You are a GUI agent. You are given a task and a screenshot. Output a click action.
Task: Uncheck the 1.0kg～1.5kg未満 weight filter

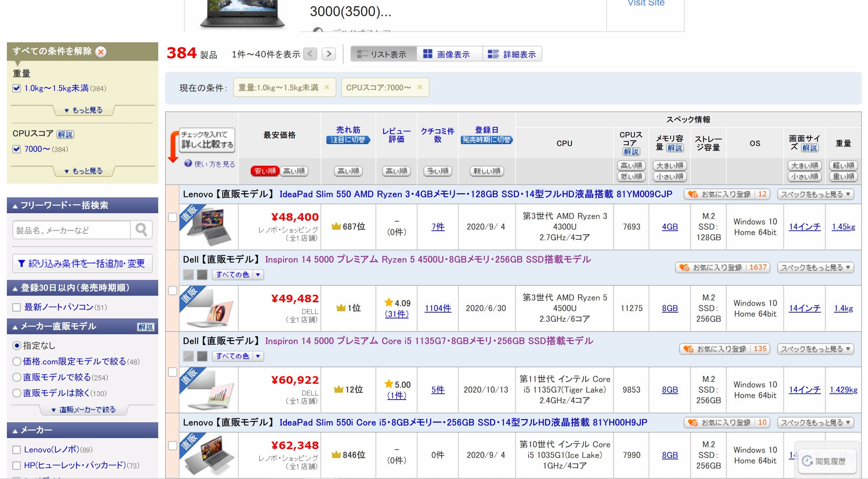coord(17,88)
